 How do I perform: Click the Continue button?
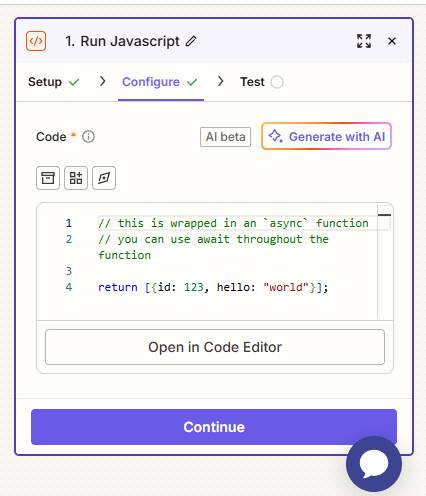click(x=214, y=427)
